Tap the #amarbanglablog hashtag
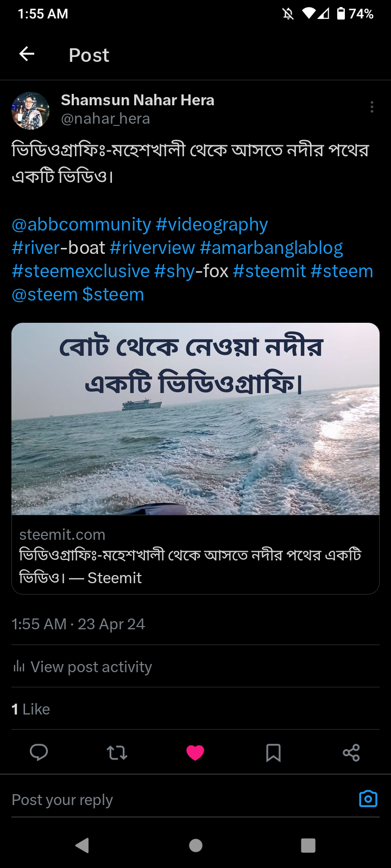This screenshot has height=868, width=391. coord(271,247)
